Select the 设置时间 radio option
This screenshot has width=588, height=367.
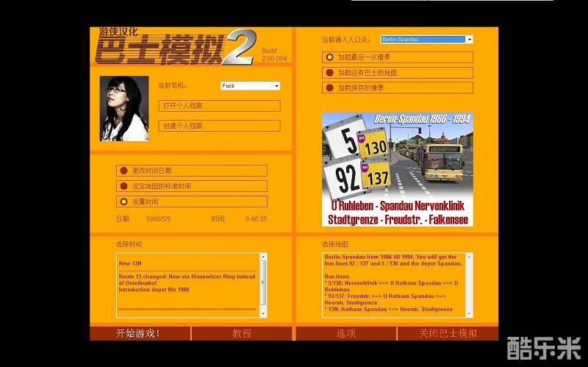pos(124,202)
